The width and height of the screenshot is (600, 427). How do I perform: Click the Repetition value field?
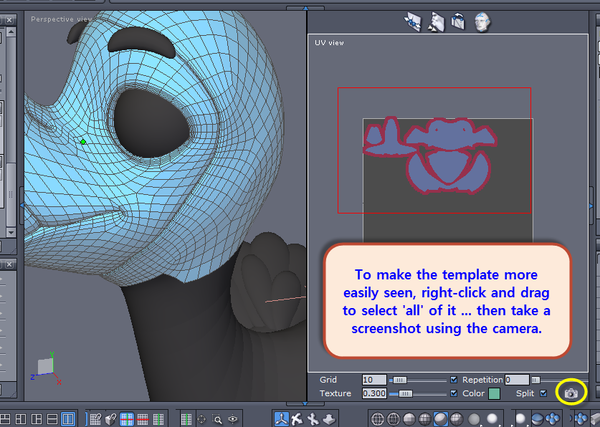pos(517,380)
